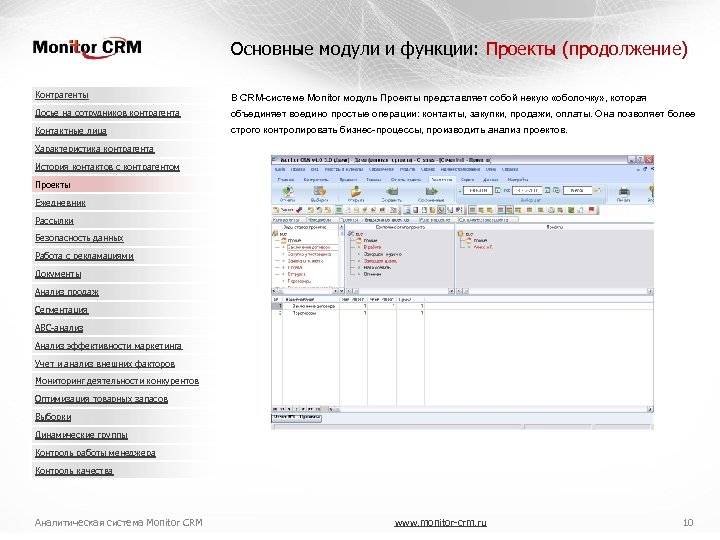
Task: Open Работа с рекламациями link
Action: click(x=84, y=256)
